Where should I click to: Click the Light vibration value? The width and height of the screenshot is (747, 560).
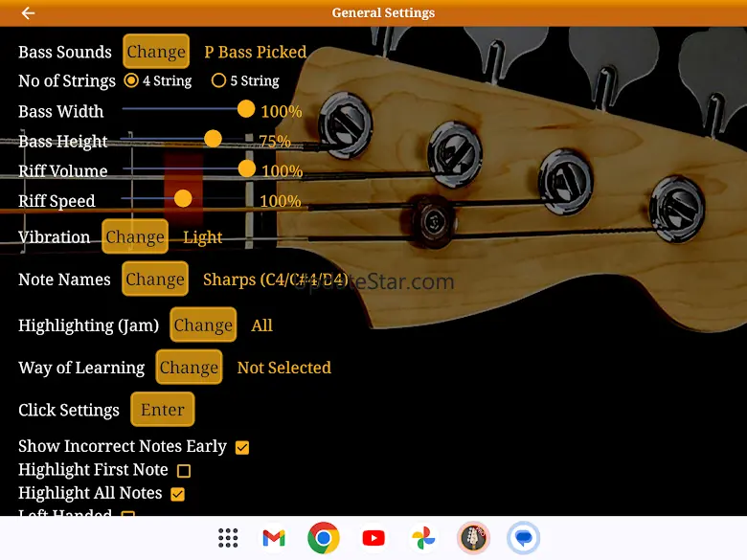203,237
